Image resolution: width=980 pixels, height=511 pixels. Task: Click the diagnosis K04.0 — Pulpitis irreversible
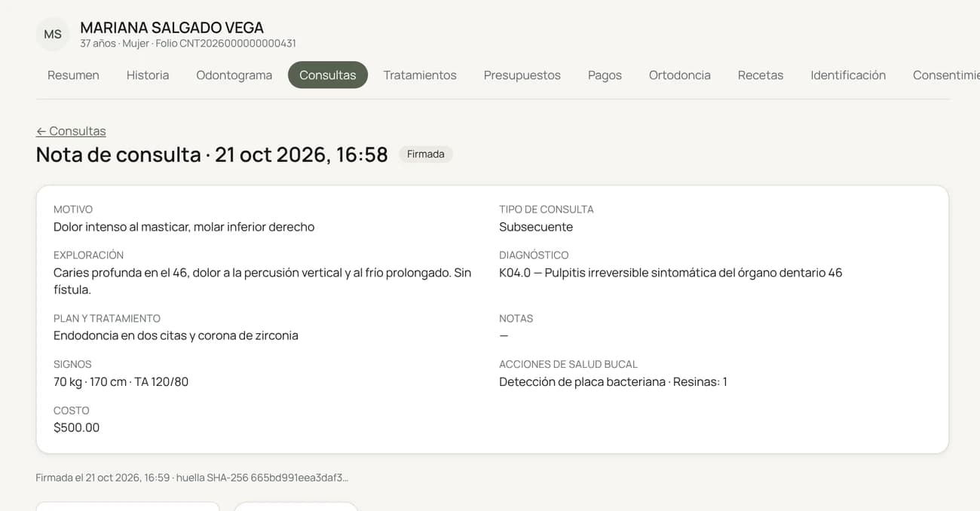pos(670,273)
